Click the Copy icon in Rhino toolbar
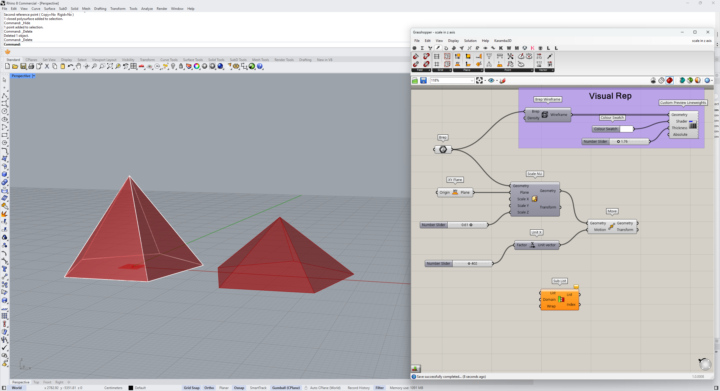Screen dimensions: 720x391 click(x=55, y=67)
